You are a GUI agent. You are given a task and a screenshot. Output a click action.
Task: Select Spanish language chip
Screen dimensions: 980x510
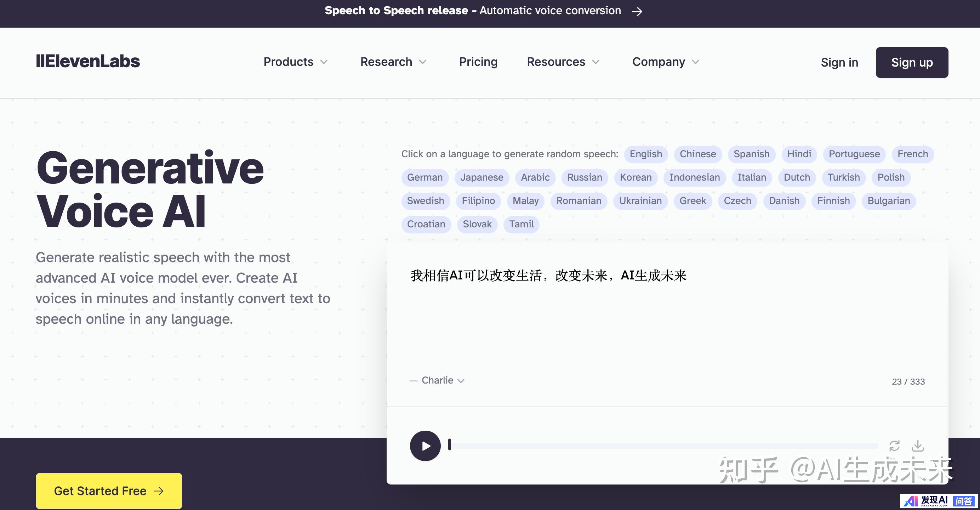(x=751, y=154)
